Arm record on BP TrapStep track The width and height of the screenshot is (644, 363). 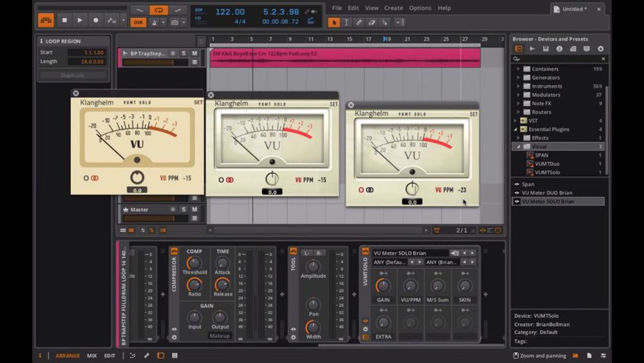(x=173, y=54)
